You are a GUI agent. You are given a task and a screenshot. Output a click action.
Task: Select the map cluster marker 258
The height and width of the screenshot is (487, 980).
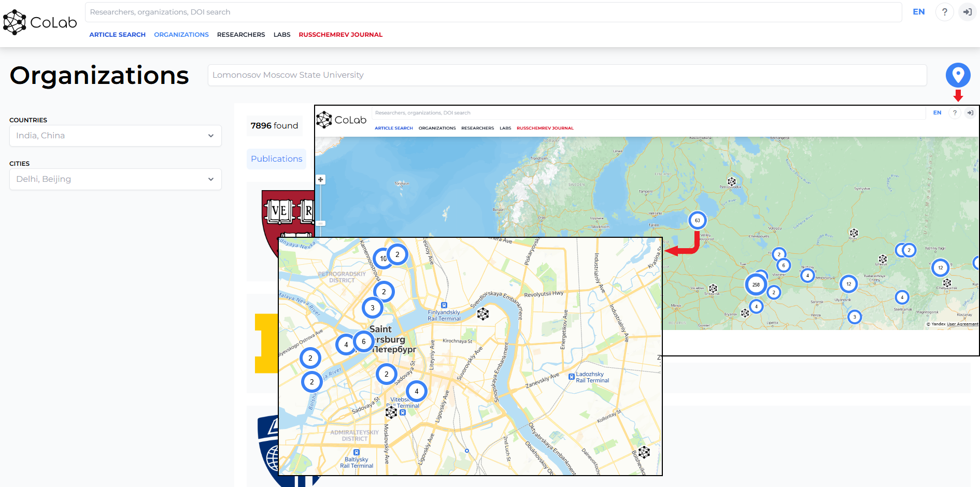click(756, 284)
